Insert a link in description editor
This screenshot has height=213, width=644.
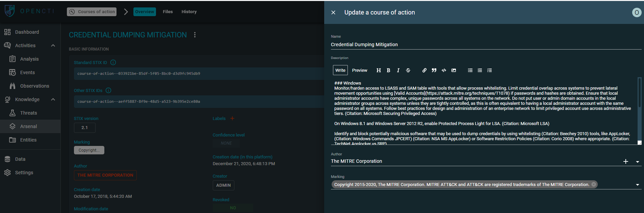click(424, 70)
